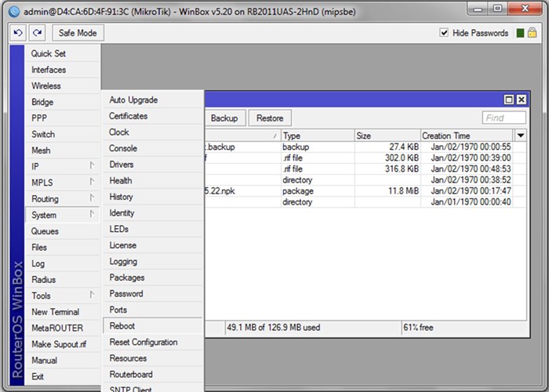
Task: Select the 302.0 KiB .rif file row
Action: [x=365, y=158]
